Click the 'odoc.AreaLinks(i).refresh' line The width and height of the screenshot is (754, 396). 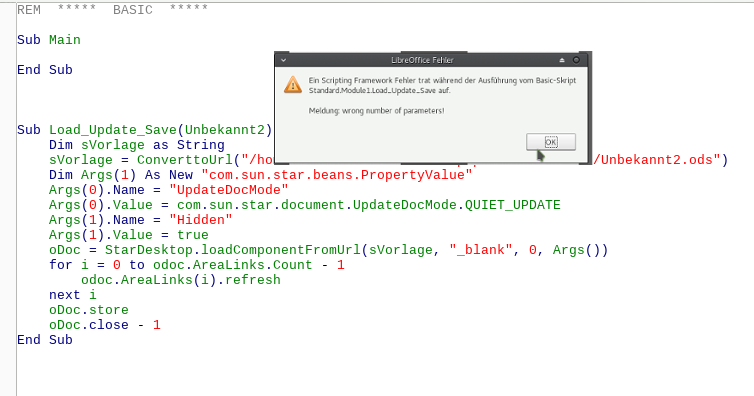click(x=180, y=280)
